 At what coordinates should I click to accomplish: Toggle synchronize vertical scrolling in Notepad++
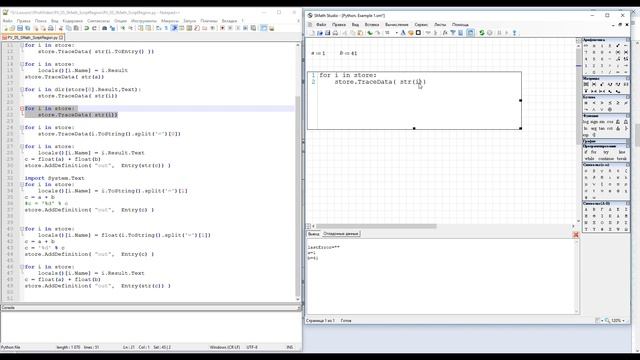tap(140, 28)
